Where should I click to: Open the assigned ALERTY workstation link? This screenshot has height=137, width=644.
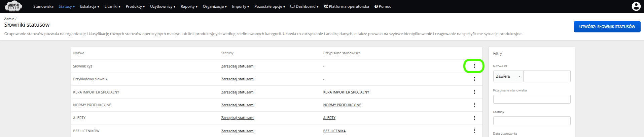329,118
